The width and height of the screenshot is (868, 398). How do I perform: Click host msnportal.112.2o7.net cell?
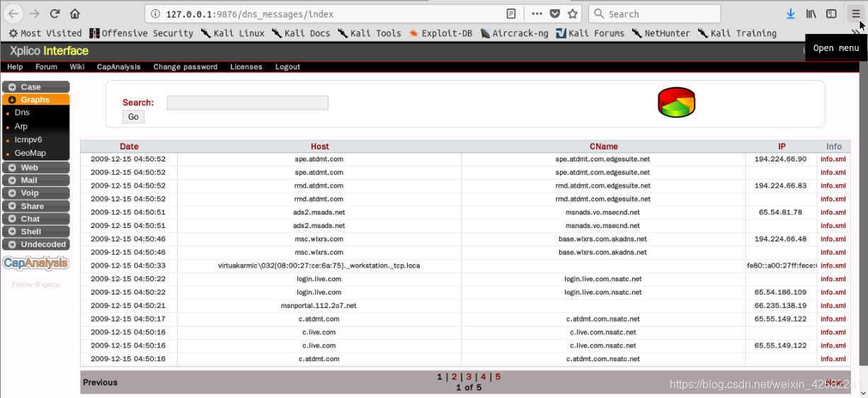(319, 305)
